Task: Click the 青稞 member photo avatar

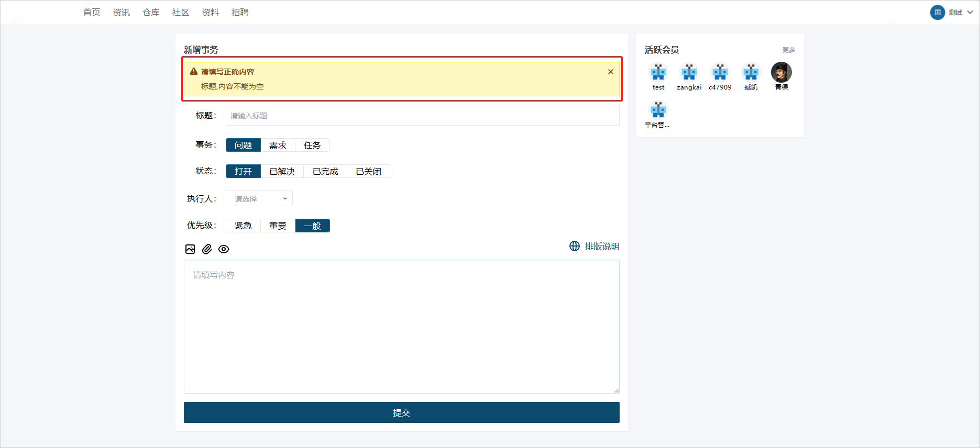Action: [x=781, y=72]
